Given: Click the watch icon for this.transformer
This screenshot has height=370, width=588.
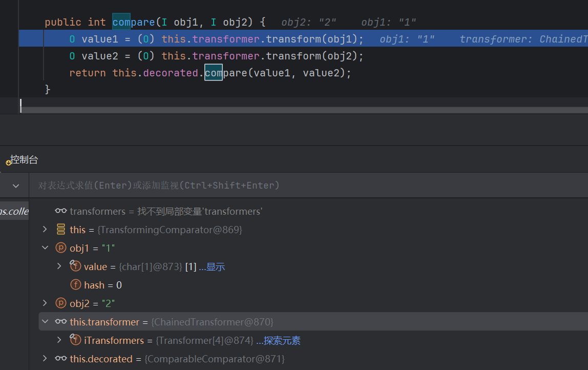Looking at the screenshot, I should (x=61, y=322).
